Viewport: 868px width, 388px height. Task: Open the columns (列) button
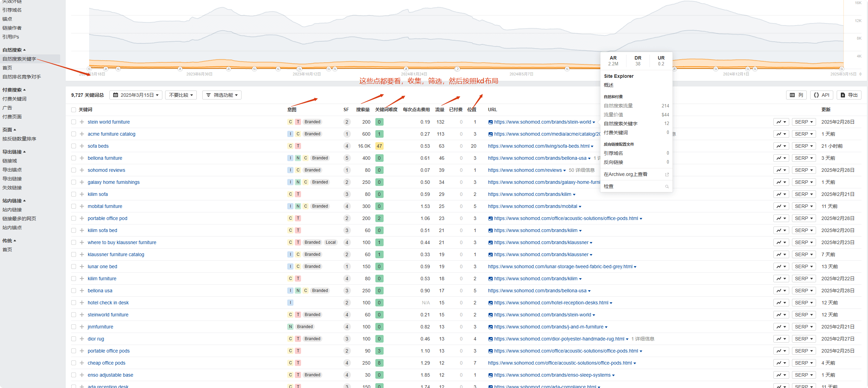796,95
